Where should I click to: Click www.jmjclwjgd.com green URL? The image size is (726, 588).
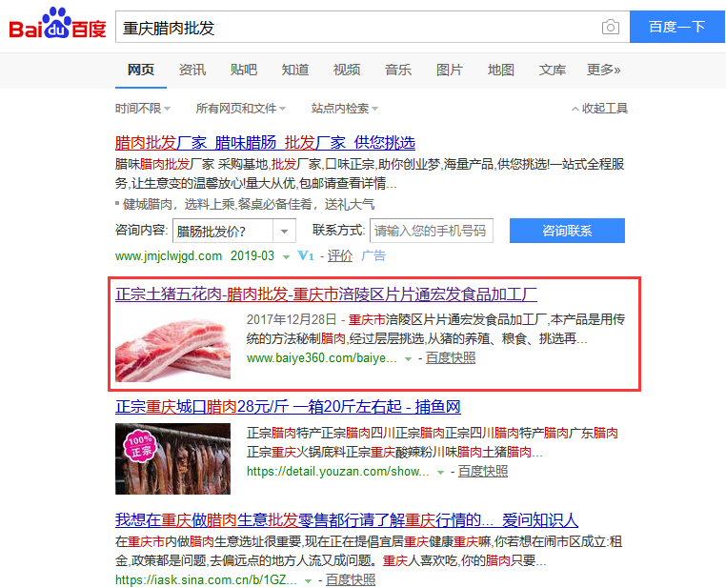point(169,256)
